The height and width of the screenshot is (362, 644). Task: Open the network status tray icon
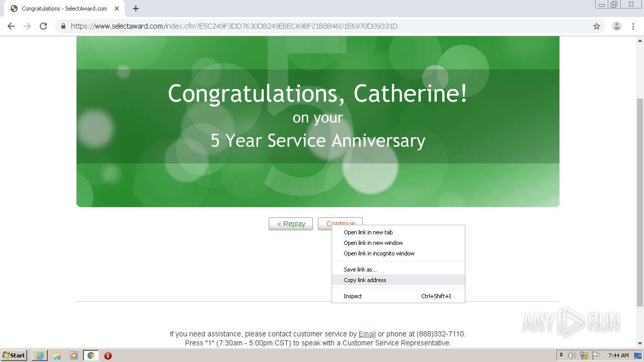[584, 355]
